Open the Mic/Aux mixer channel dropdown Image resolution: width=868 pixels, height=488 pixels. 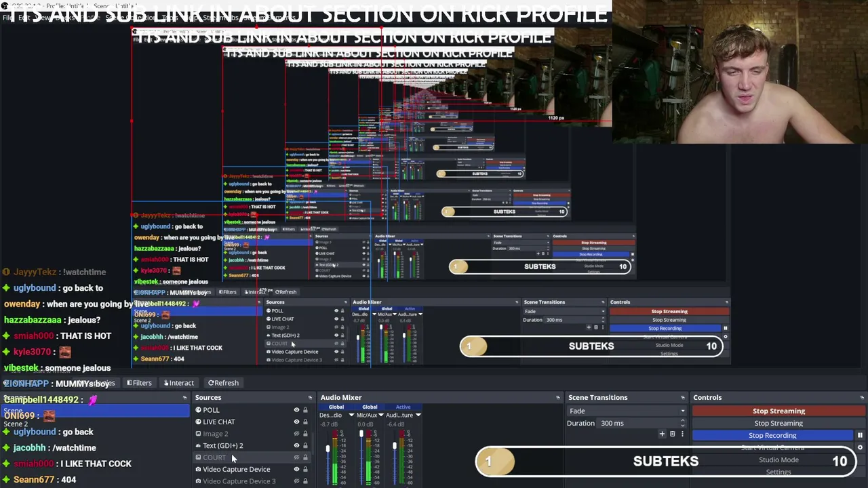coord(381,415)
